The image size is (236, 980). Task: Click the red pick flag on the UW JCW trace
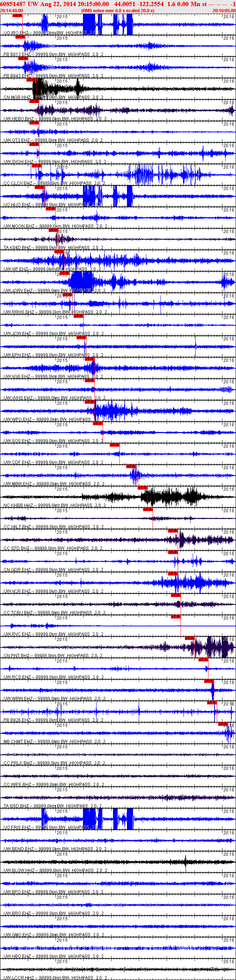[x=79, y=316]
